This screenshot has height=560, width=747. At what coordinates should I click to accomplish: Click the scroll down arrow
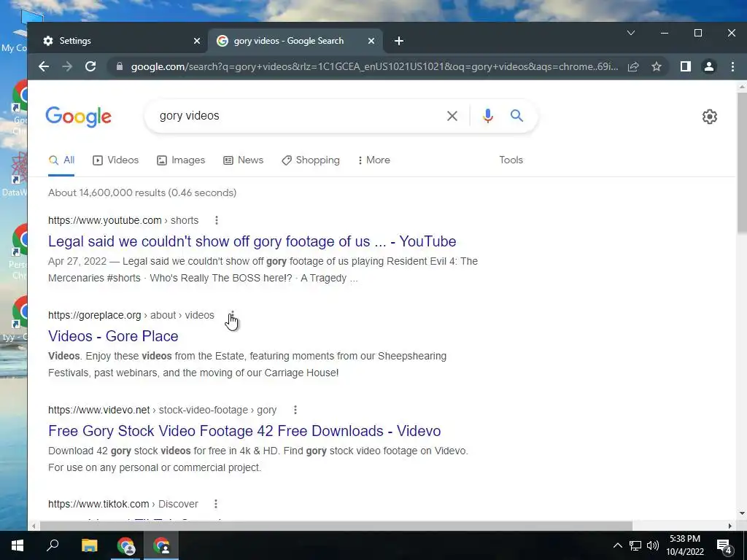(742, 513)
